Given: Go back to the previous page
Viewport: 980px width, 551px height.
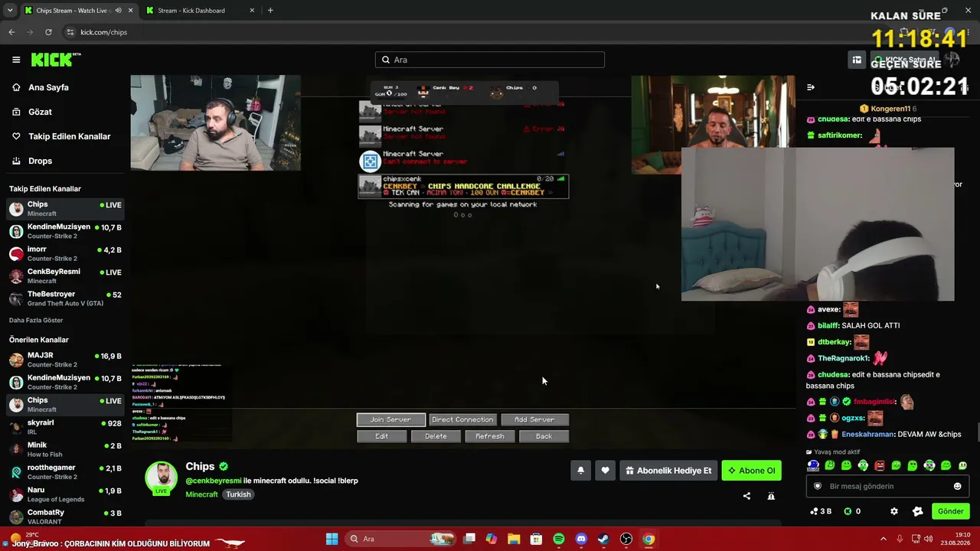Looking at the screenshot, I should 11,32.
